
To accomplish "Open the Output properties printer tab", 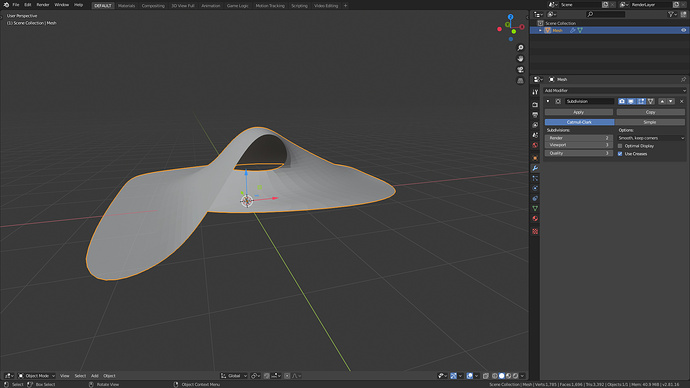I will 535,115.
